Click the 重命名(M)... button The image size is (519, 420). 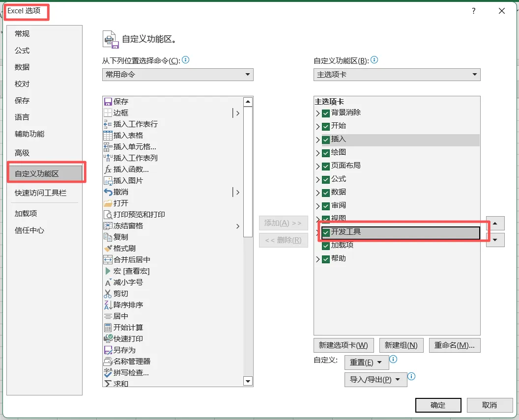pyautogui.click(x=455, y=345)
